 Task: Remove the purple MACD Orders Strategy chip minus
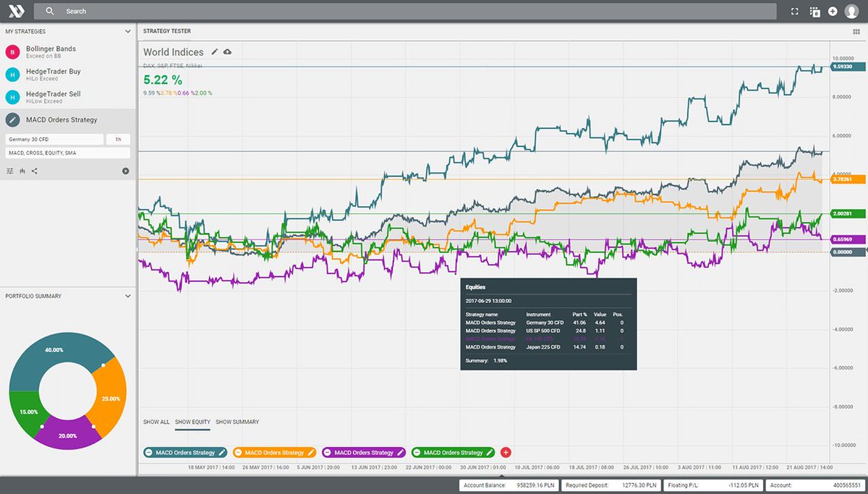328,453
